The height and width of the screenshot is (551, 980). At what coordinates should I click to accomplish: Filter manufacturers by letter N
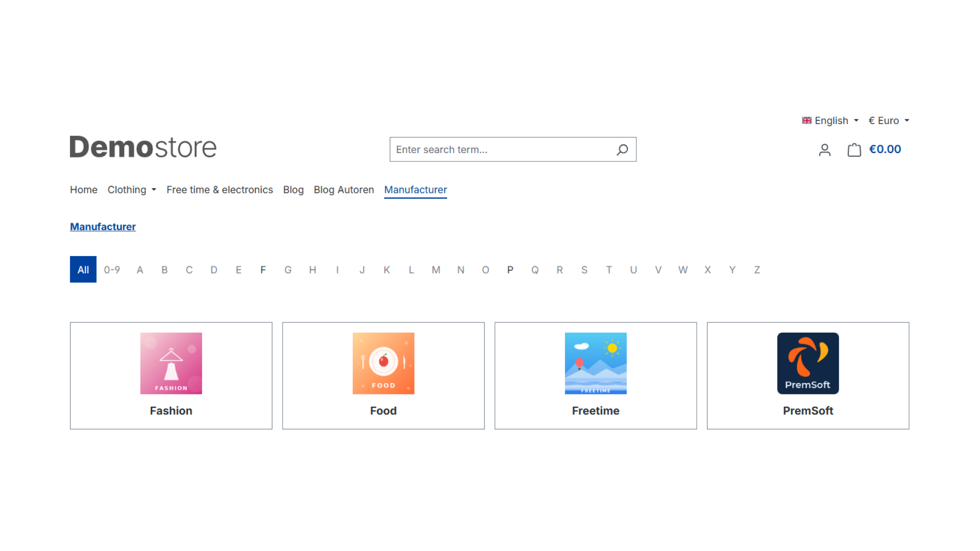[x=460, y=269]
